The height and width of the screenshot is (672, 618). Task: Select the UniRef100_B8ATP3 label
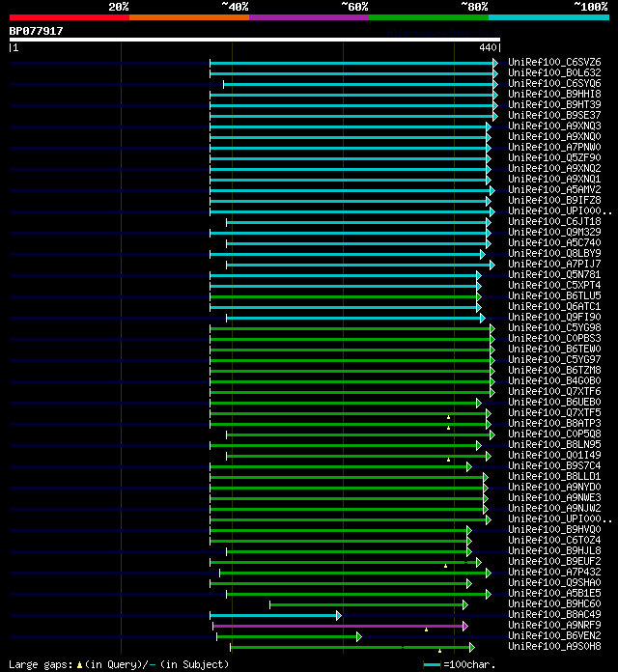click(x=554, y=423)
